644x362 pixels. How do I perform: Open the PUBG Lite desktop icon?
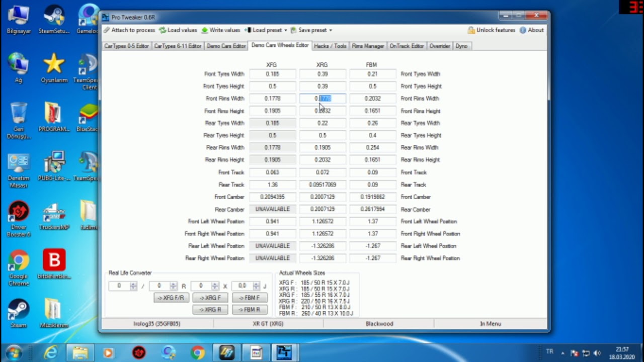pyautogui.click(x=53, y=166)
